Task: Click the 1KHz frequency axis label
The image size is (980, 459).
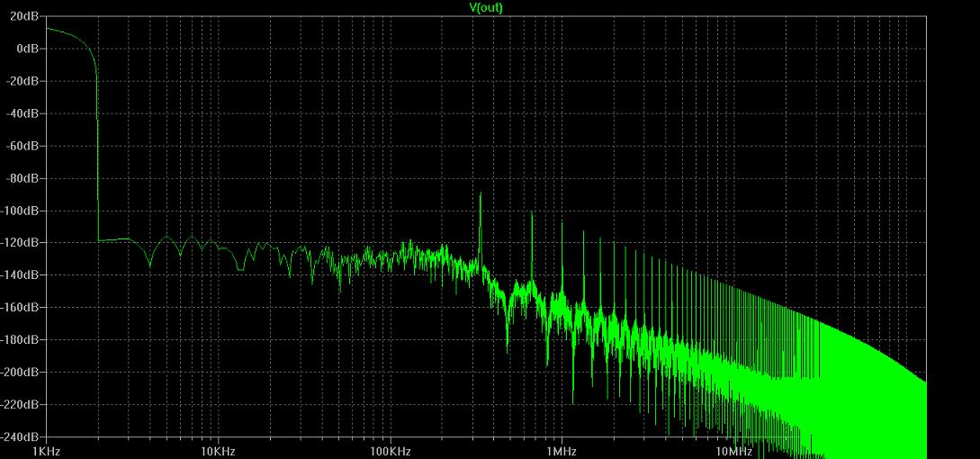Action: [46, 452]
